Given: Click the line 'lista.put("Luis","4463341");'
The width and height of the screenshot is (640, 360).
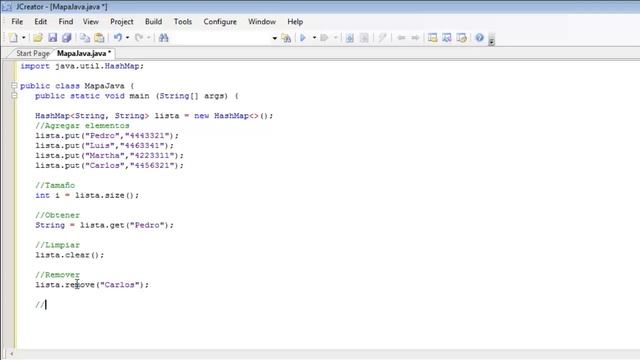Looking at the screenshot, I should pyautogui.click(x=104, y=146).
